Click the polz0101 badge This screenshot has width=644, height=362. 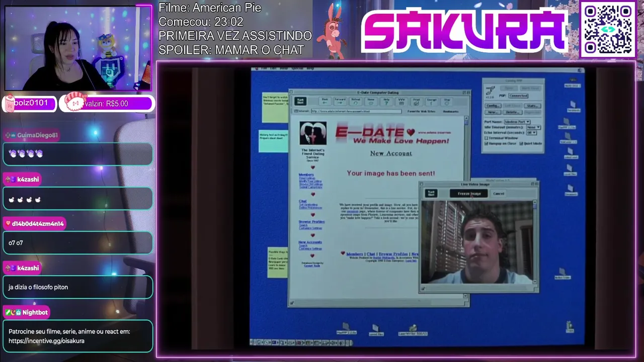(x=30, y=103)
